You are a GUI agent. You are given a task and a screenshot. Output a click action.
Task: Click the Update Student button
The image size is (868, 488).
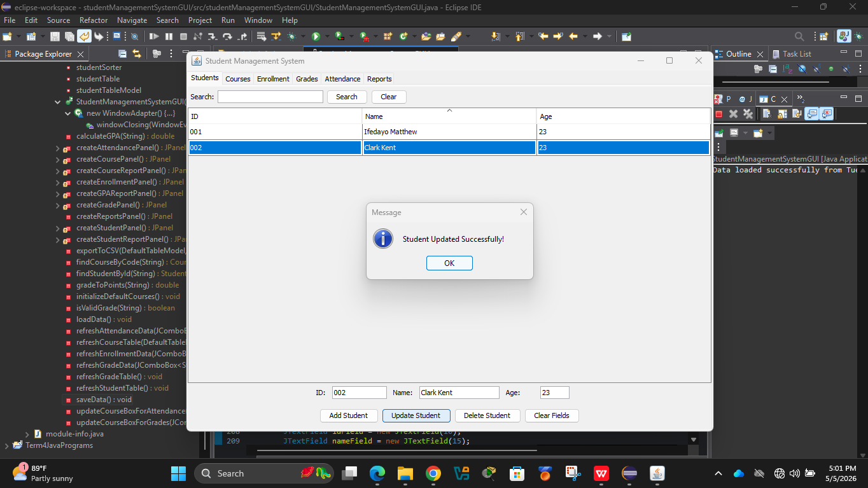tap(416, 415)
